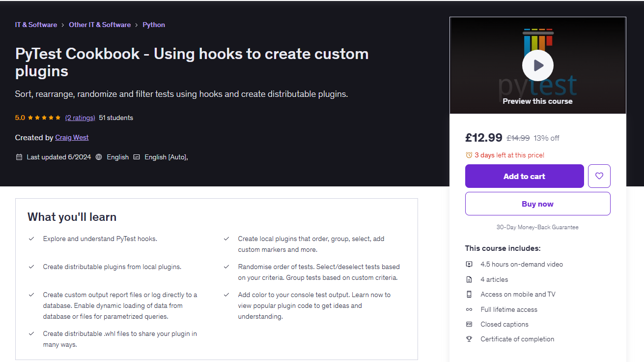Click the closed captions icon
644x362 pixels.
pos(469,324)
